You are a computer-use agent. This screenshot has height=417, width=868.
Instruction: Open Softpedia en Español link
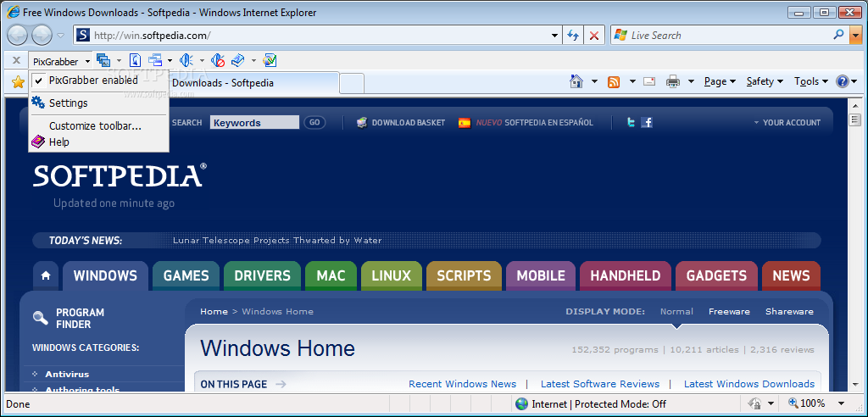pos(534,122)
